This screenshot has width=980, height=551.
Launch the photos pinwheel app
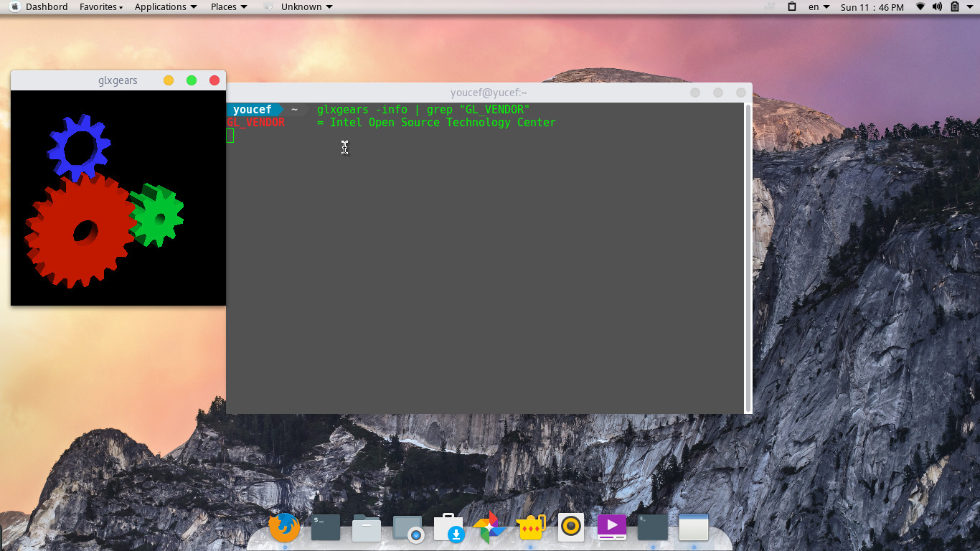(x=489, y=528)
